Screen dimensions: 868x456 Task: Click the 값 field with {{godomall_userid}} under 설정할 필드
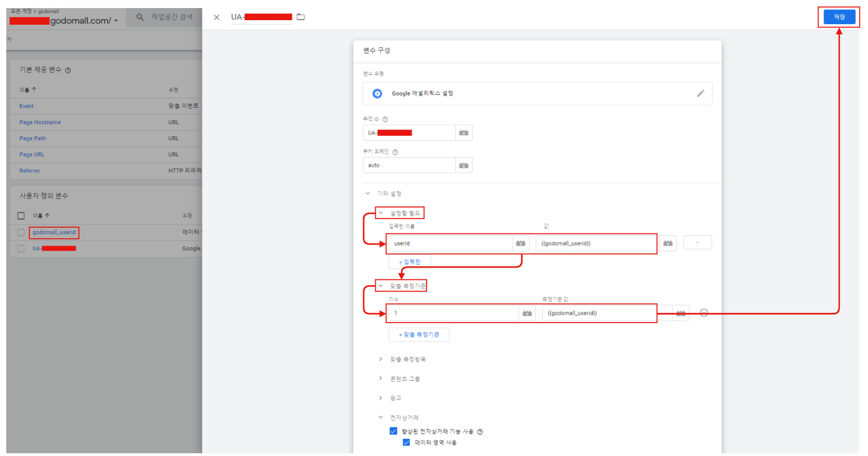tap(597, 243)
